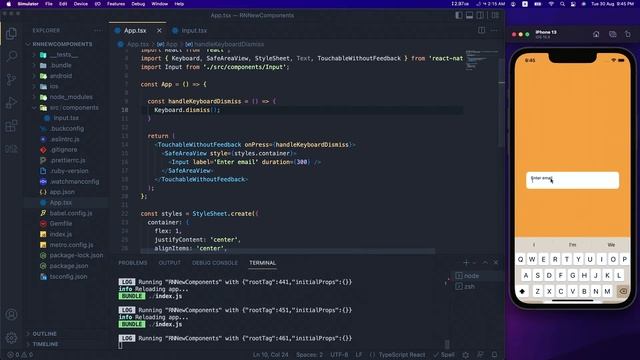This screenshot has height=360, width=640.
Task: Open notifications bell in status bar
Action: 494,355
